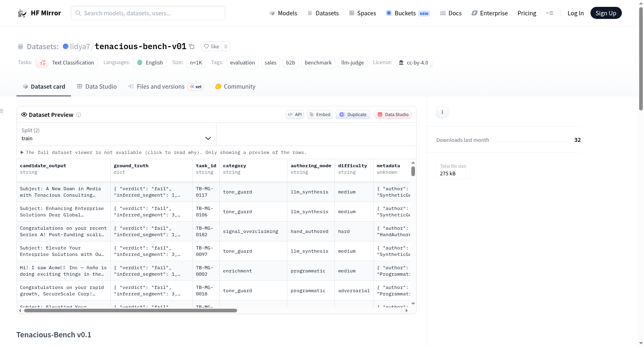The width and height of the screenshot is (644, 347).
Task: Open the lidya7 profile link
Action: tap(80, 46)
